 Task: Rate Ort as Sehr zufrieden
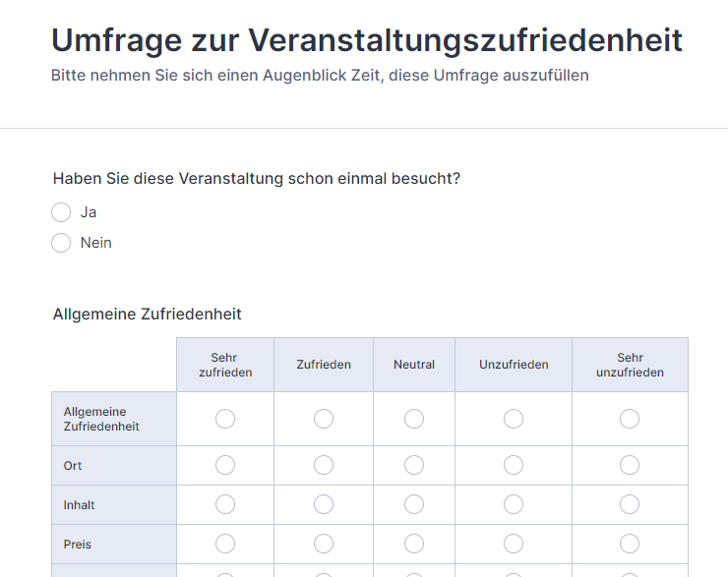pyautogui.click(x=225, y=465)
